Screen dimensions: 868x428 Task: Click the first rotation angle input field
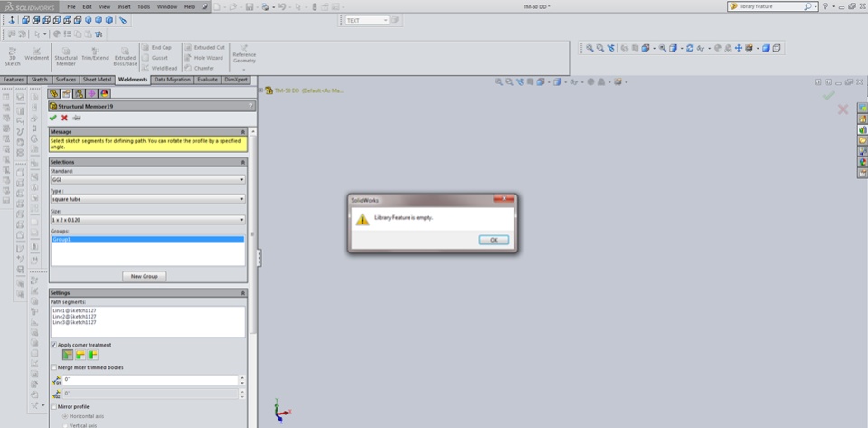150,380
